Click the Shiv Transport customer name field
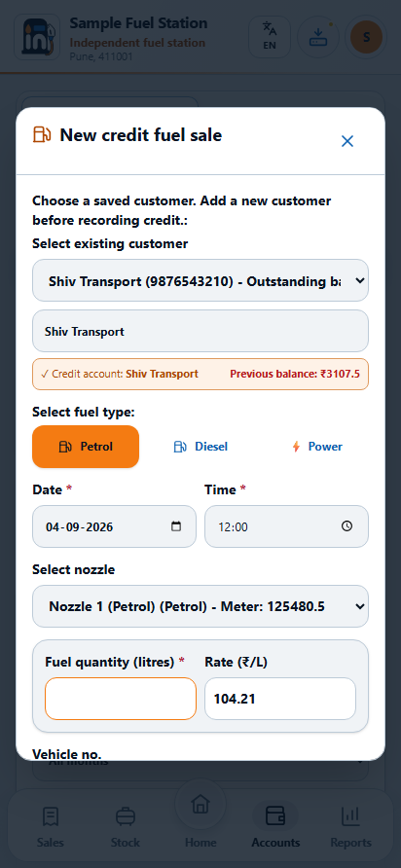This screenshot has height=868, width=401. click(200, 331)
